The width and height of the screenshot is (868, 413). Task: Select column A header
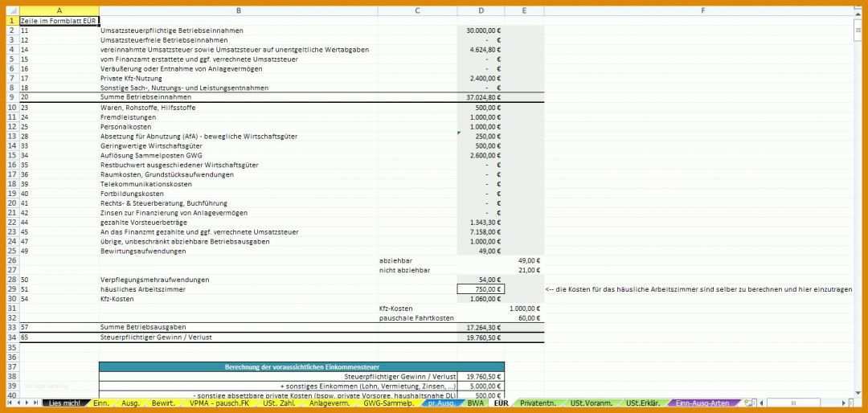coord(59,10)
